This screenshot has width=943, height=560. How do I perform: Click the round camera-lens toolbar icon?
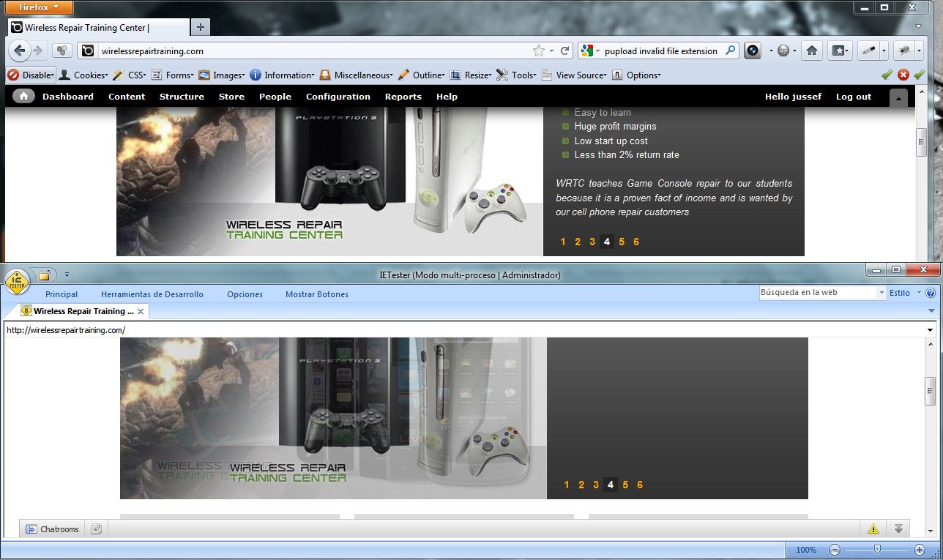[752, 51]
